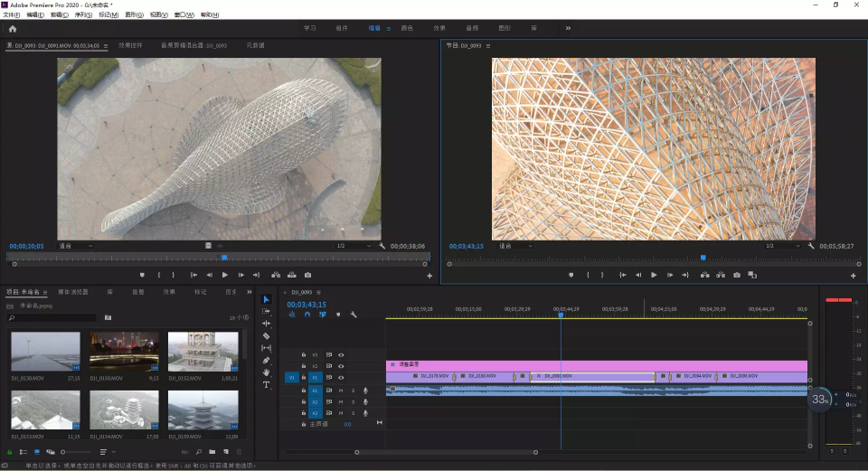Export frame from Source monitor camera icon
The image size is (868, 471).
(x=307, y=275)
